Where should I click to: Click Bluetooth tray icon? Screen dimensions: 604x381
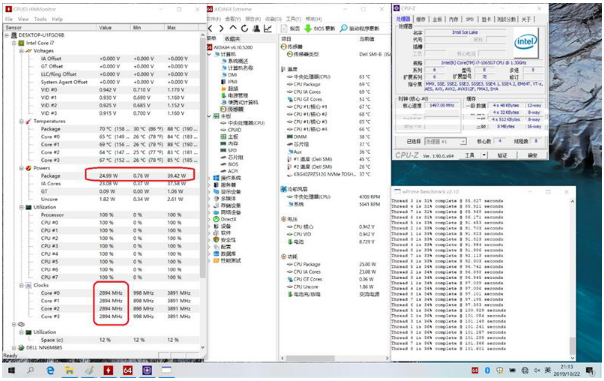pos(487,371)
